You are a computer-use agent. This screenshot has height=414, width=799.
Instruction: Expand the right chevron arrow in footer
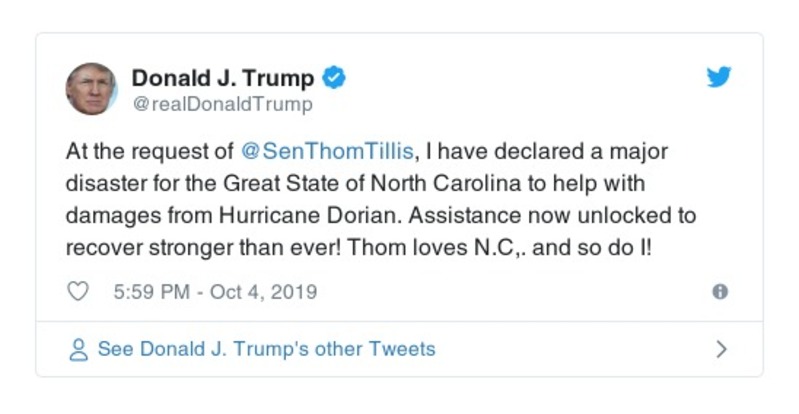pos(721,350)
